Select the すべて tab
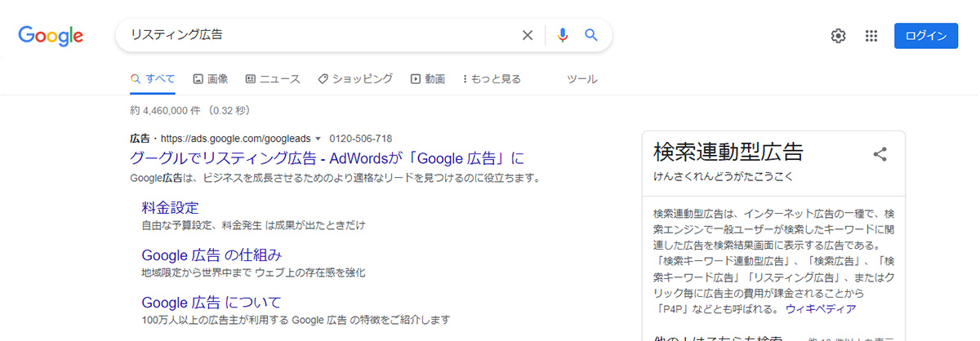 coord(153,79)
